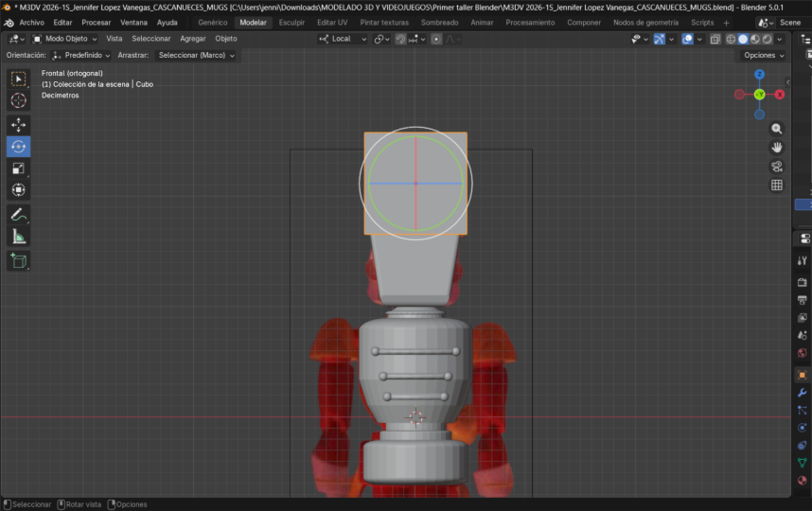Click the red X axis gizmo ball
The width and height of the screenshot is (812, 511).
780,95
